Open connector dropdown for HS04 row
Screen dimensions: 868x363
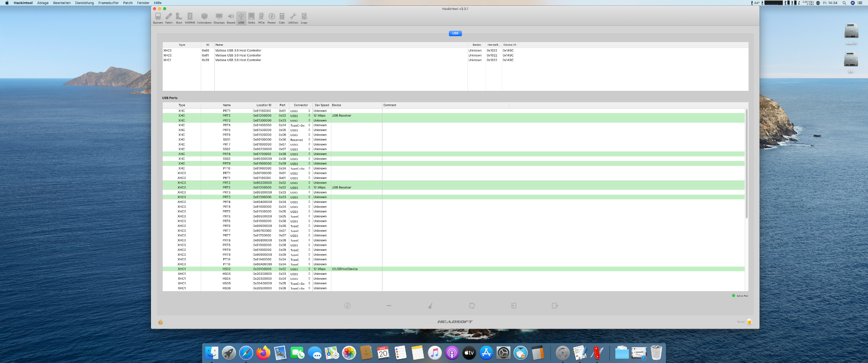(x=301, y=278)
